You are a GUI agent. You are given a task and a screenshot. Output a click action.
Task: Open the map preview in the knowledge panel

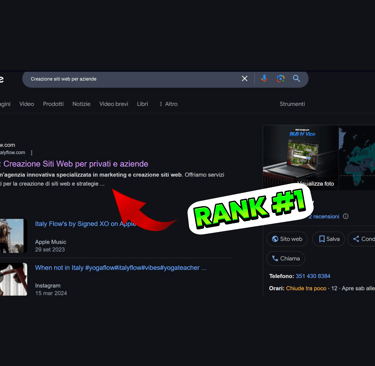[x=357, y=157]
